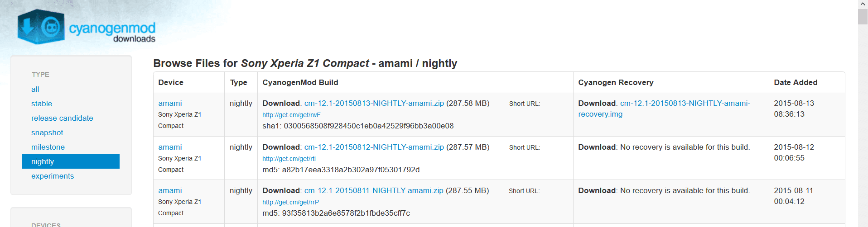Open the 20150813 amami recovery.img link

coord(664,109)
